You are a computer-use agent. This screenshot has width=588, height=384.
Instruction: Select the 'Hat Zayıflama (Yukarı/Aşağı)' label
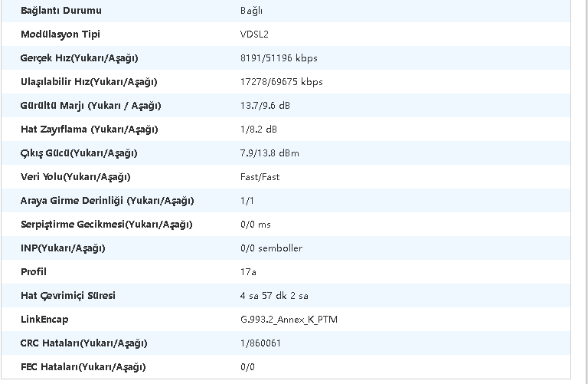(x=90, y=130)
